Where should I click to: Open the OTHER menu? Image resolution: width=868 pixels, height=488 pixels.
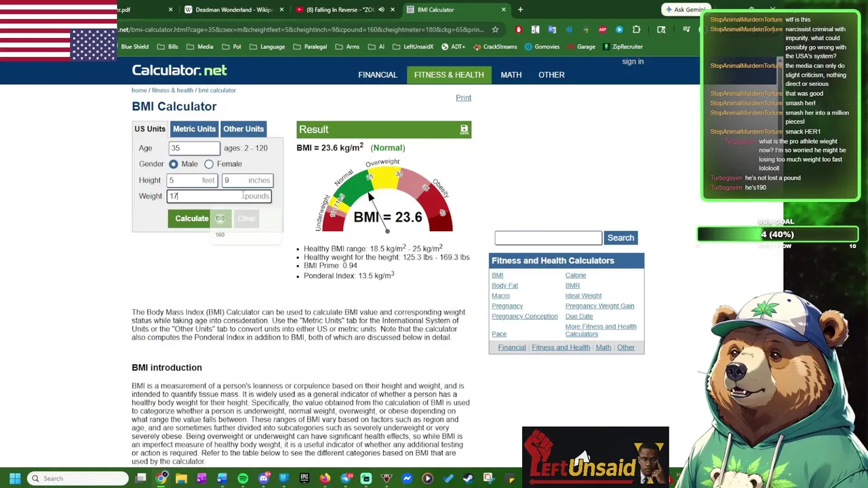pos(551,75)
